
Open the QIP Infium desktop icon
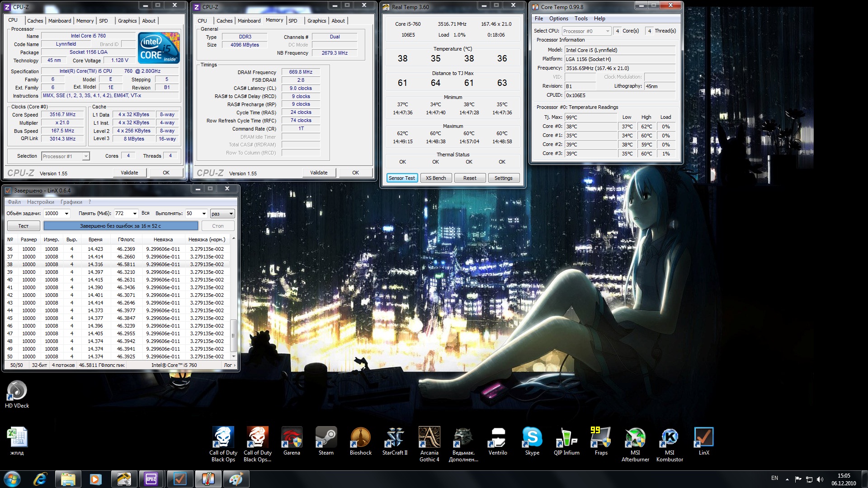(x=566, y=441)
